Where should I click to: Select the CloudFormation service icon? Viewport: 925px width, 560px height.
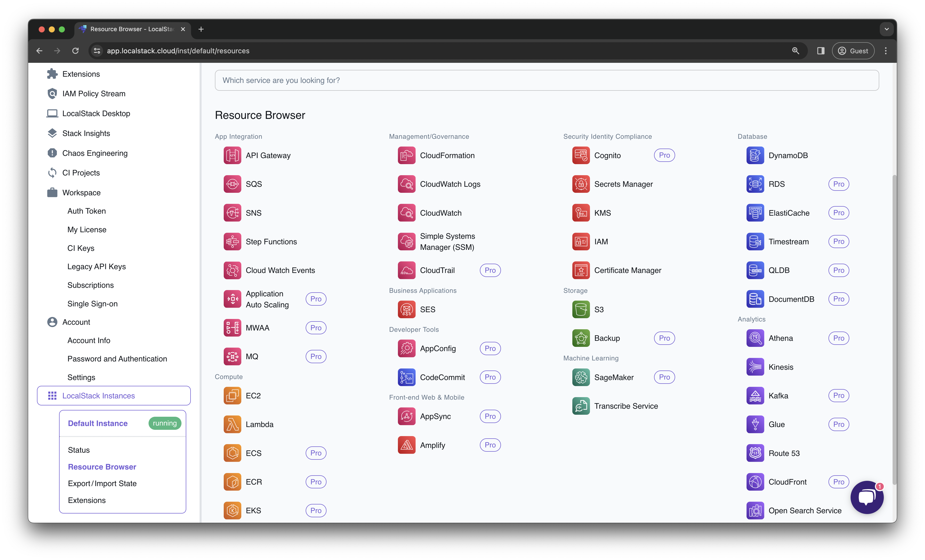click(406, 155)
